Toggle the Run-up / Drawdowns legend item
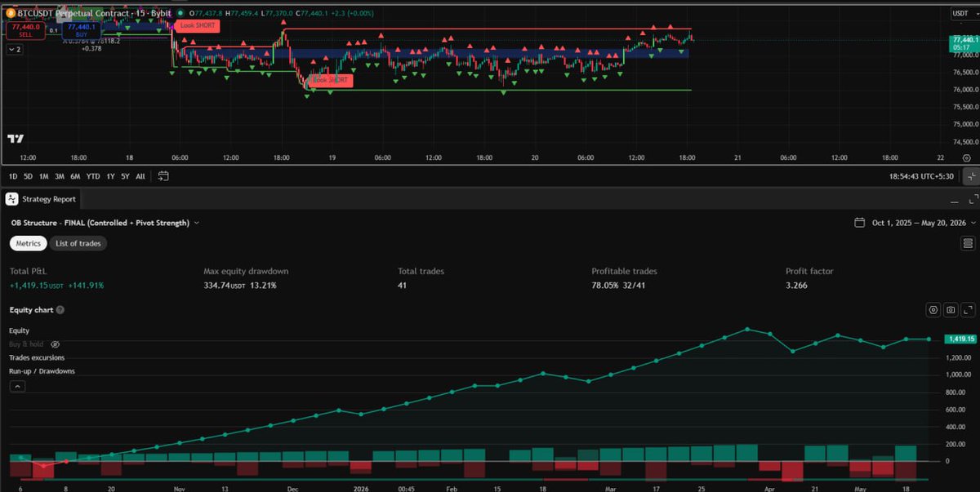 tap(42, 371)
